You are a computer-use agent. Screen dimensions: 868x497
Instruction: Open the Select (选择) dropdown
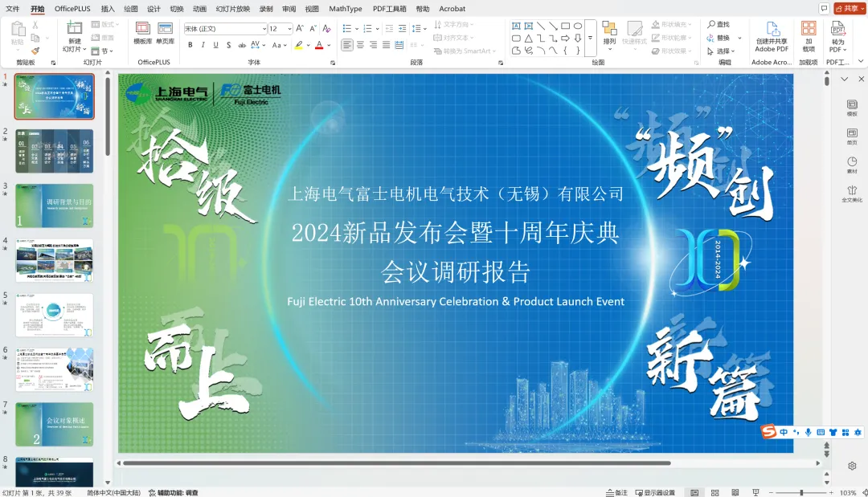point(719,51)
